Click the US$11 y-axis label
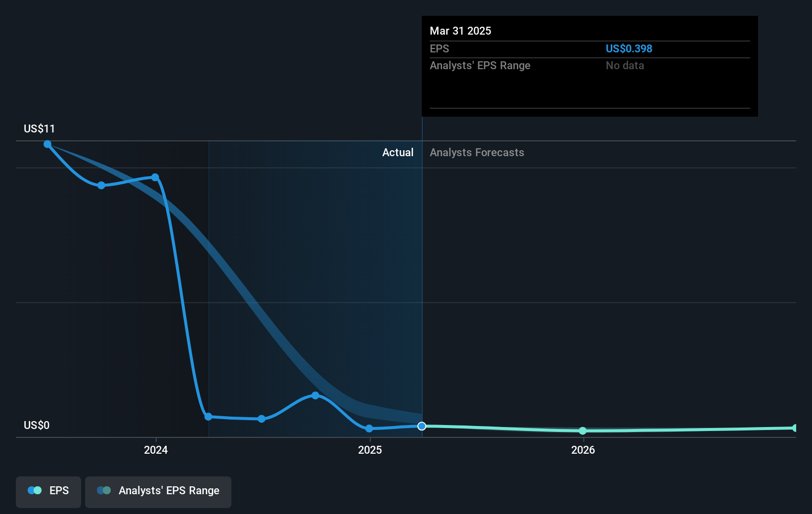The image size is (812, 514). (40, 129)
